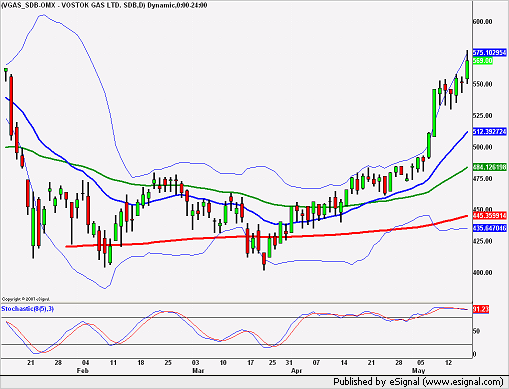
Task: Click the 17 date marker on time axis
Action: (x=250, y=363)
